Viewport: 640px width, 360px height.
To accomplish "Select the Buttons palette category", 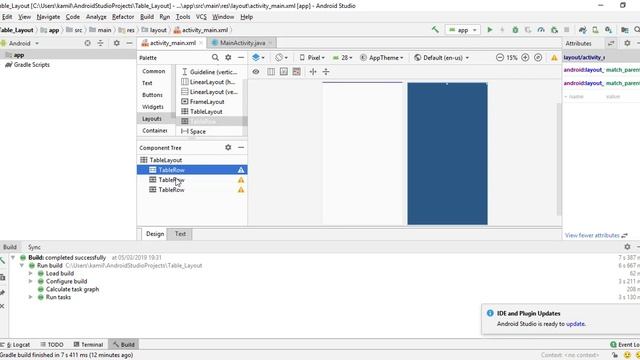I will pyautogui.click(x=152, y=95).
